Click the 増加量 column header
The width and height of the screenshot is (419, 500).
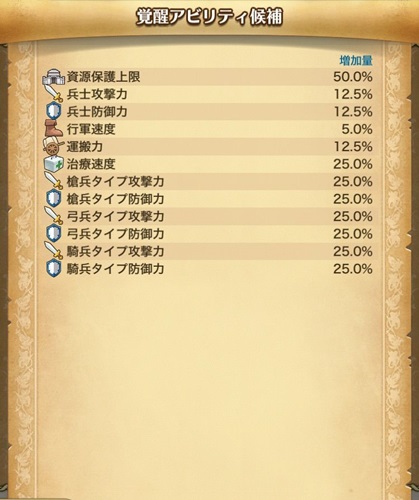pos(356,61)
